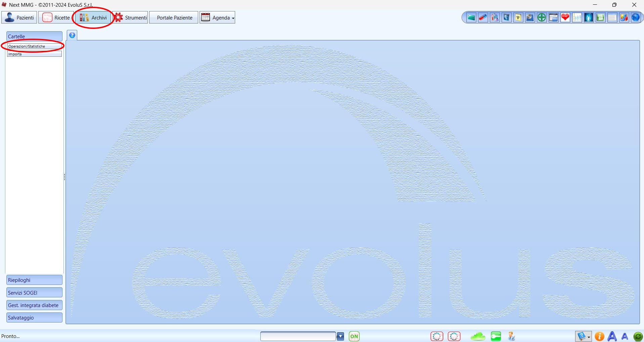This screenshot has width=644, height=342.
Task: Click the blank lined sheet icon
Action: [612, 17]
